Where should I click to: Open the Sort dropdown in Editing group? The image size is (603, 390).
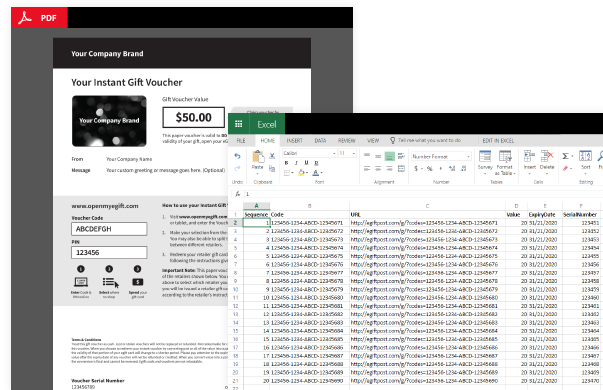pos(585,161)
